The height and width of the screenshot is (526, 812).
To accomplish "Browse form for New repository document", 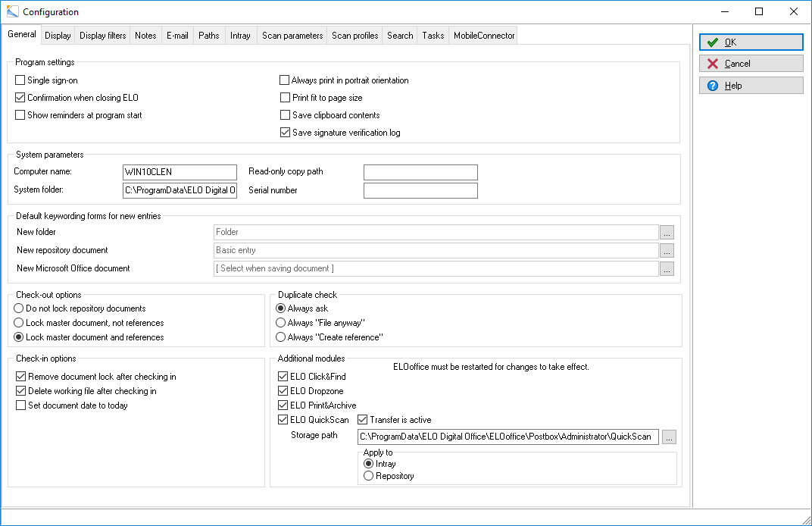I will (667, 251).
